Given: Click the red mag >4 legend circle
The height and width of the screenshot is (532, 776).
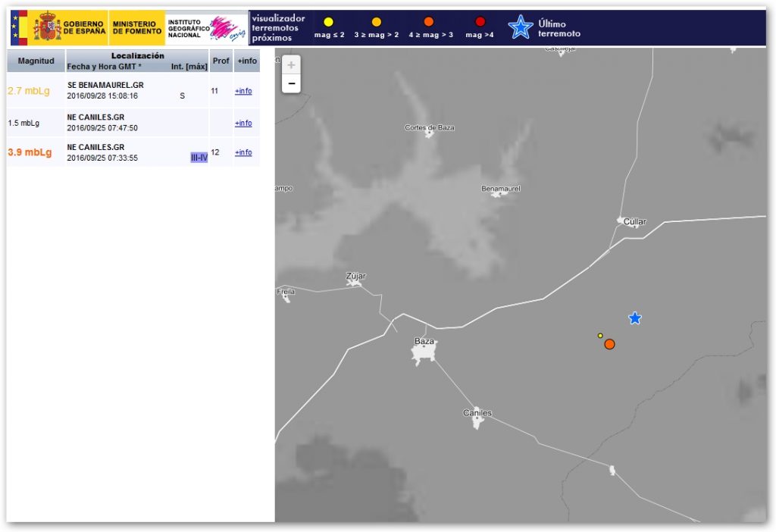Looking at the screenshot, I should [480, 22].
